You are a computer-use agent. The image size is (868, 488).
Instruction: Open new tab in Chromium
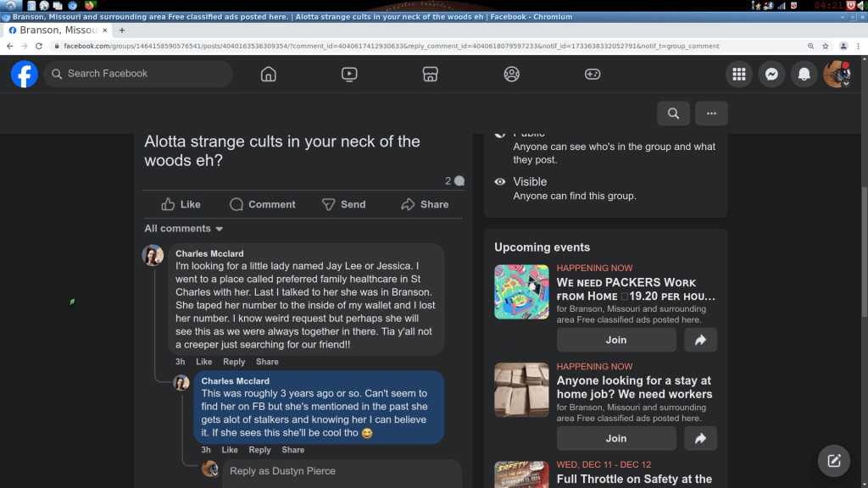coord(122,30)
